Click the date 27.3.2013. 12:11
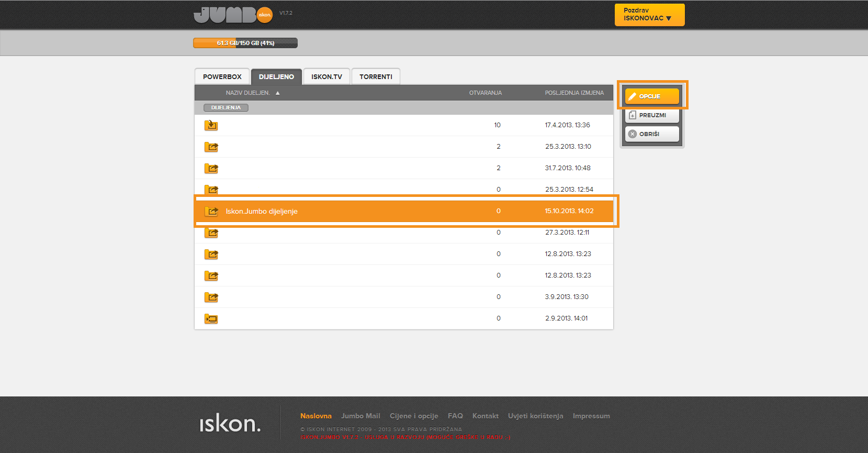 tap(567, 233)
